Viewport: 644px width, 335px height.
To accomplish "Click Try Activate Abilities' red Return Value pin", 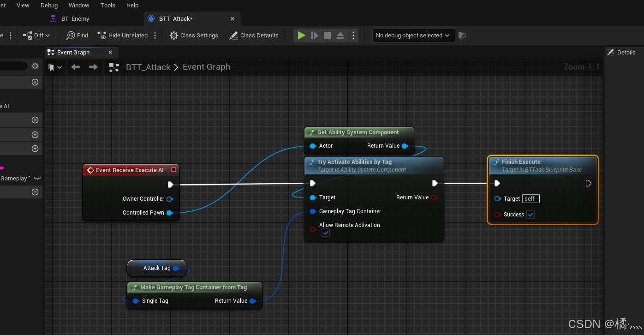I will (x=433, y=197).
